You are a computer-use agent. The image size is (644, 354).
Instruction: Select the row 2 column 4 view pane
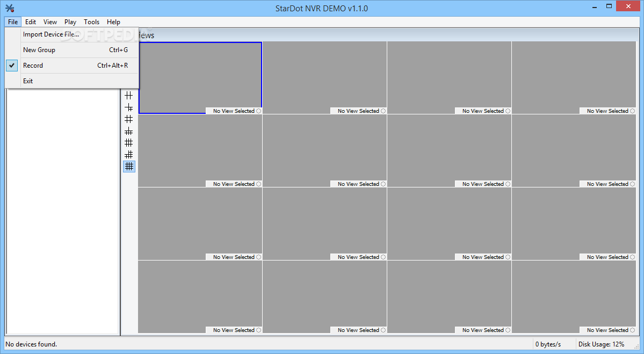(x=574, y=151)
